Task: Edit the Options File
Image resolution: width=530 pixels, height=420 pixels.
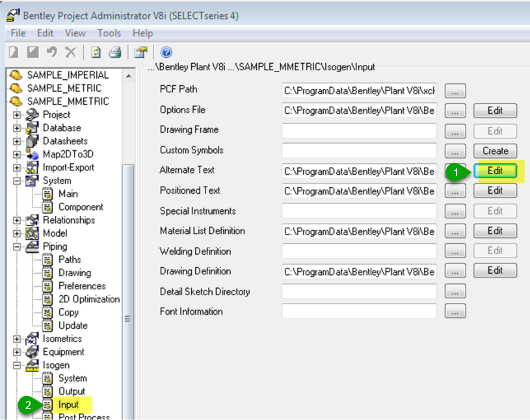Action: coord(495,111)
